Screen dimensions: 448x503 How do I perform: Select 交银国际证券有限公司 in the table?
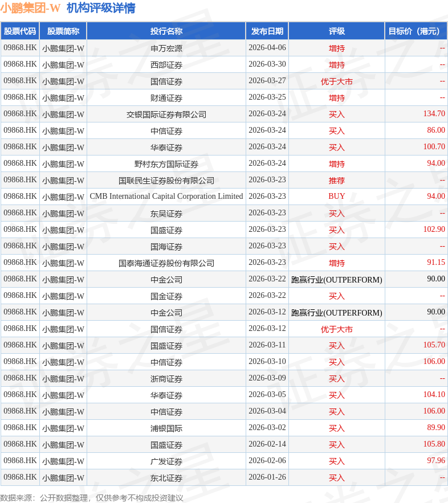tap(166, 114)
